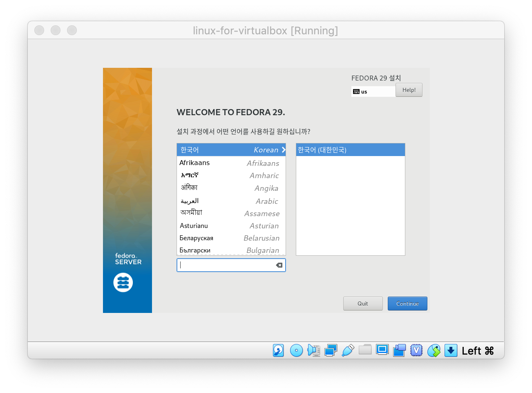
Task: Click the Continue button
Action: tap(407, 304)
